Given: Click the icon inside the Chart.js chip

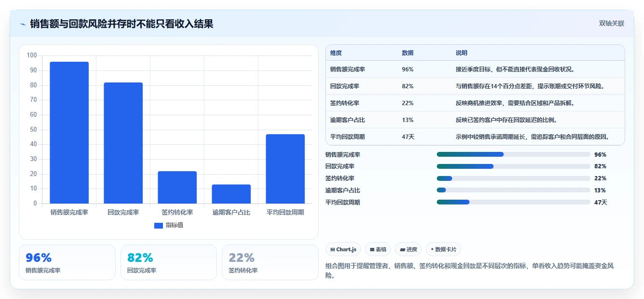Looking at the screenshot, I should tap(333, 249).
